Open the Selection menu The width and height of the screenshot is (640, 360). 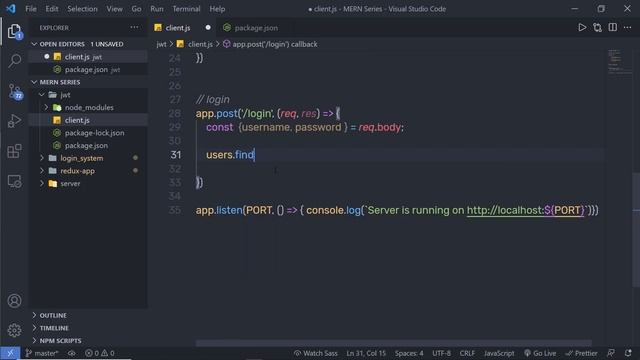82,9
